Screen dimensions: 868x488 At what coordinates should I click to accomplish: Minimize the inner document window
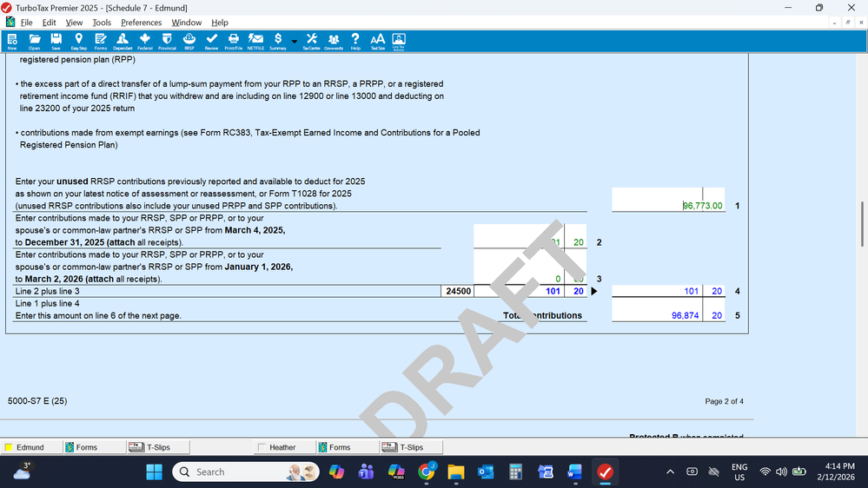point(834,23)
